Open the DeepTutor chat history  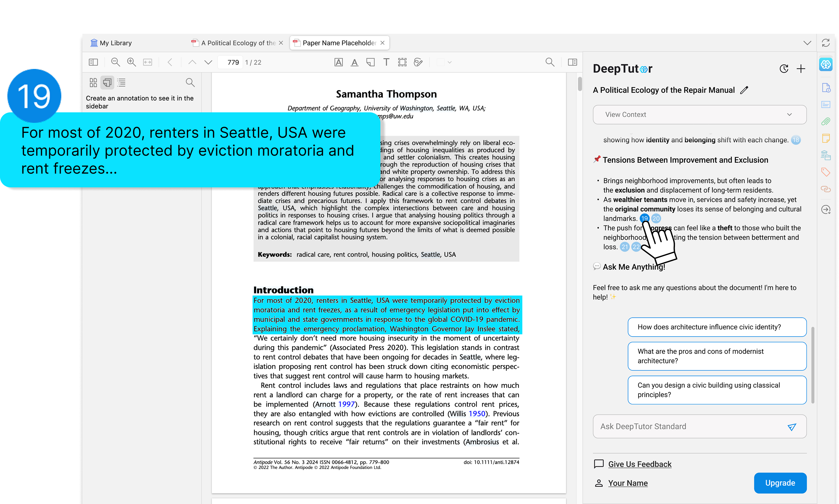tap(784, 69)
